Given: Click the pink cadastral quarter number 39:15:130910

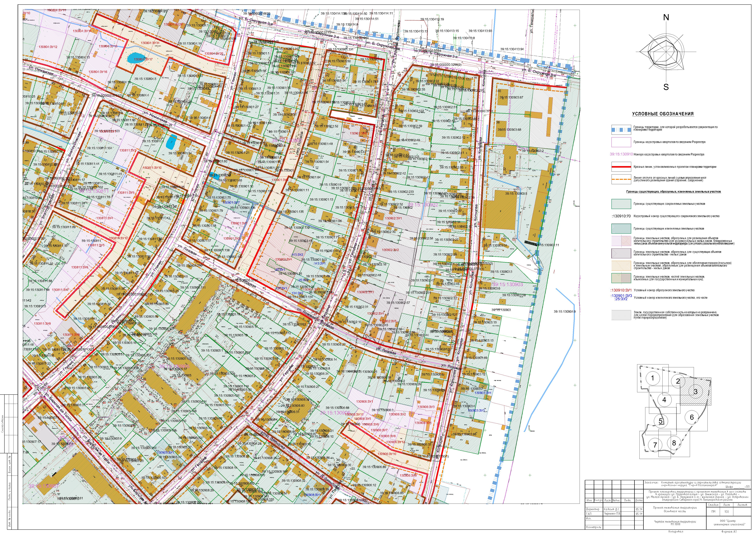Looking at the screenshot, I should click(621, 154).
